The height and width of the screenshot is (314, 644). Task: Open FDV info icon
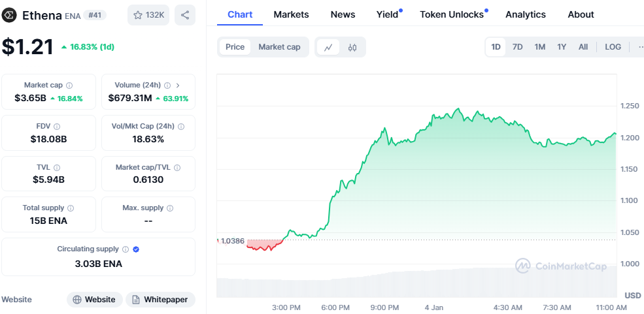57,126
